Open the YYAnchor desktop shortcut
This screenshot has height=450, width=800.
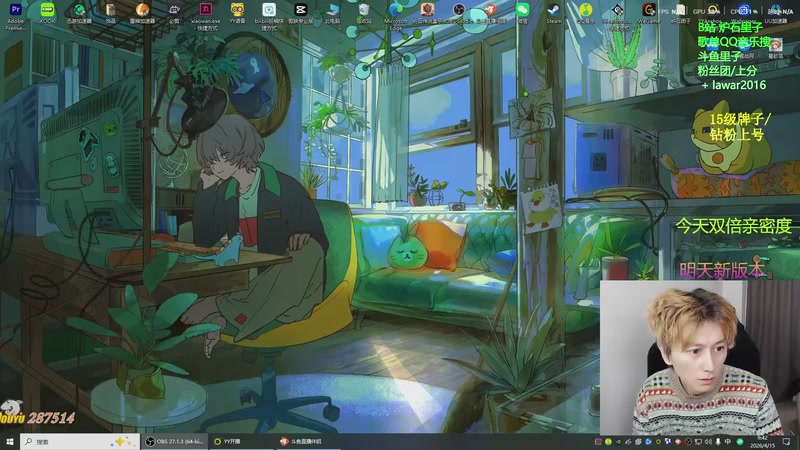pyautogui.click(x=712, y=14)
